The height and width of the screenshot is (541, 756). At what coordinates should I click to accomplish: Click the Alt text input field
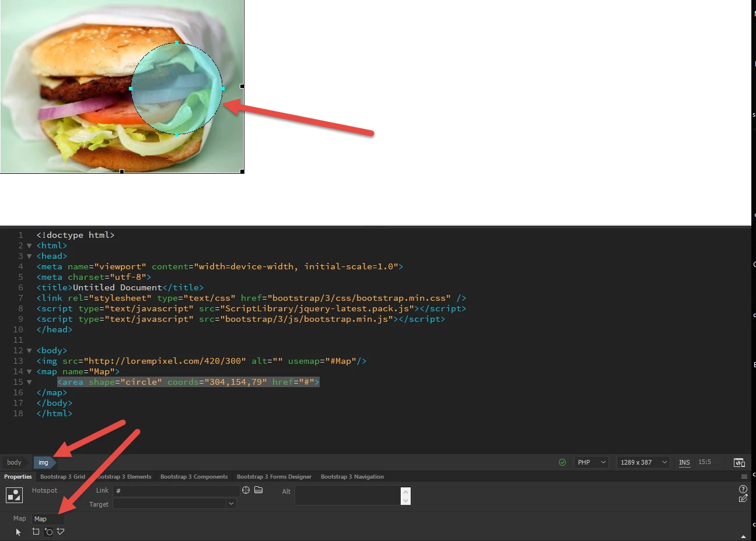click(x=348, y=496)
